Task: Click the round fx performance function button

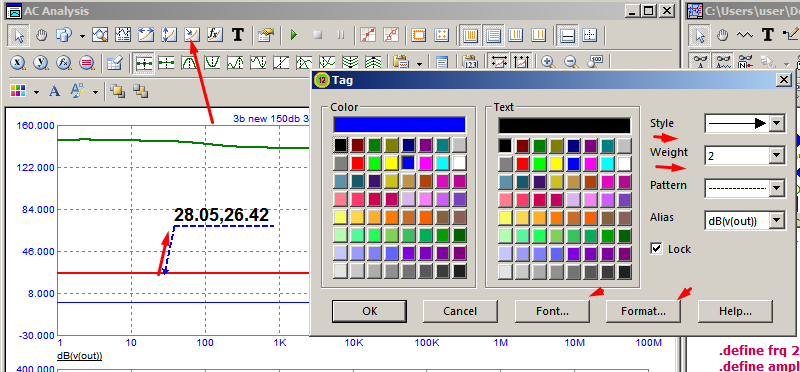Action: pos(64,63)
